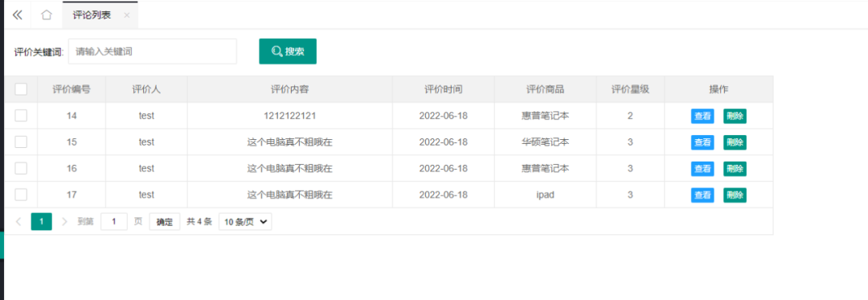This screenshot has width=868, height=300.
Task: Click the 操作 column header
Action: pos(719,89)
